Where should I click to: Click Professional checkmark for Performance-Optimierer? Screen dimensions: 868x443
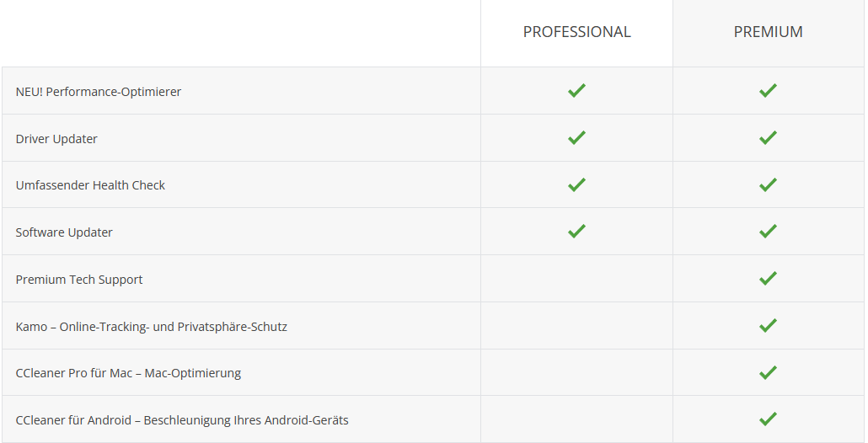point(576,91)
